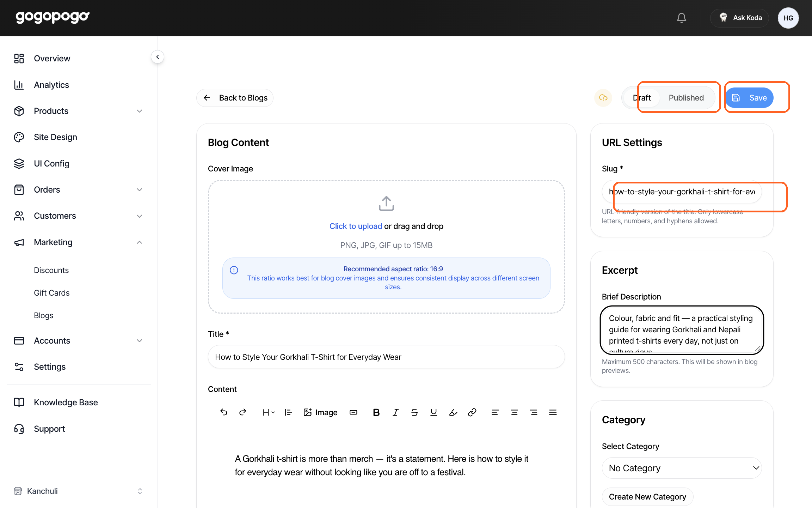
Task: Open Blogs under Marketing
Action: click(44, 315)
